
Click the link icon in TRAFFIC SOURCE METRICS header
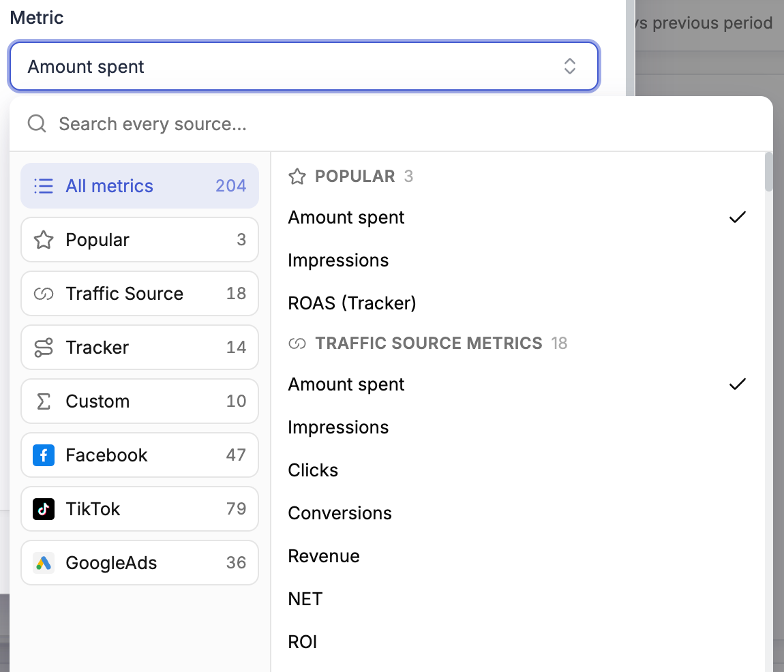coord(297,343)
